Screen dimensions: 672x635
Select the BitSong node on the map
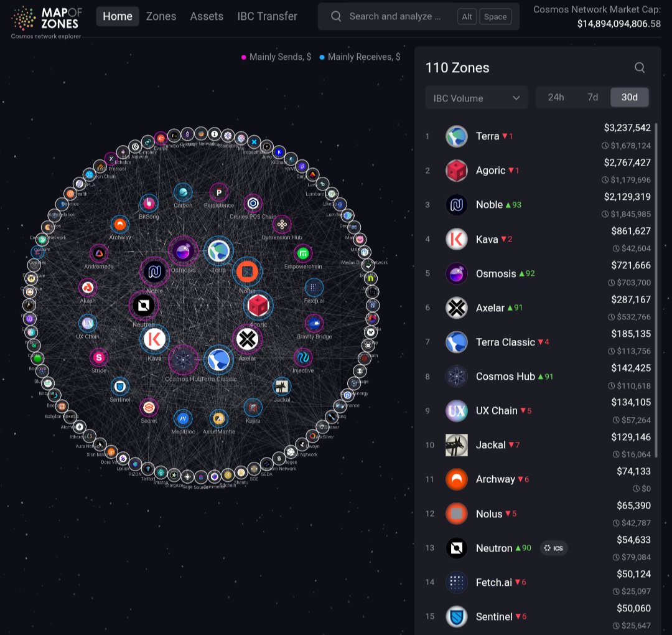pos(149,203)
